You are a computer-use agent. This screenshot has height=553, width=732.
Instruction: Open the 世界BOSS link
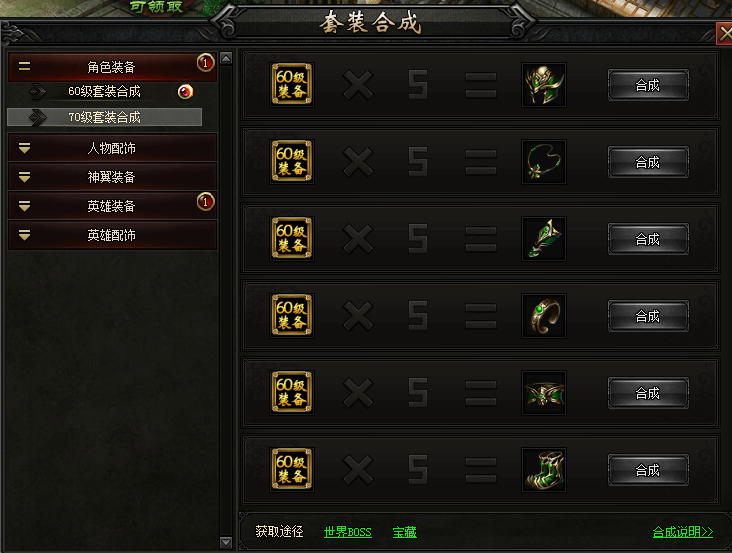(348, 532)
